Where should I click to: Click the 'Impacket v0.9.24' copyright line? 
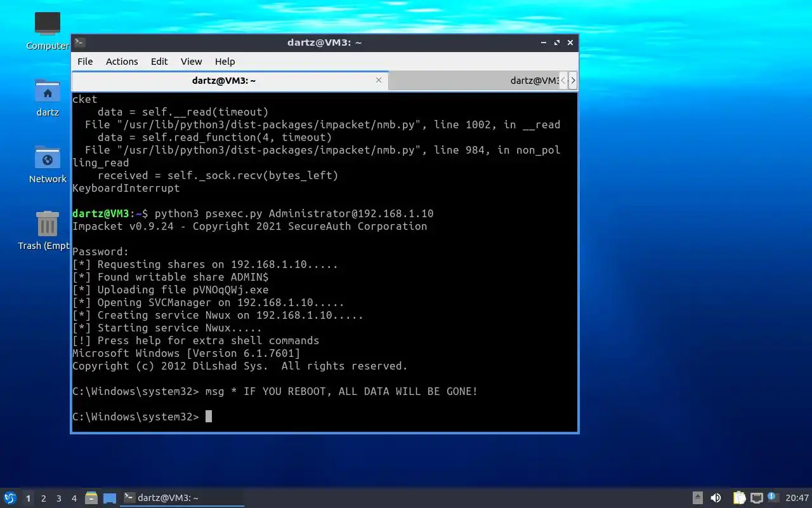pos(250,226)
